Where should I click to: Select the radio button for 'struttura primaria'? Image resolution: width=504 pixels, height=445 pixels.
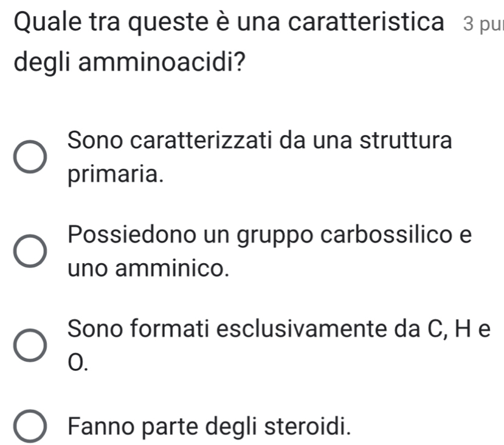(30, 159)
